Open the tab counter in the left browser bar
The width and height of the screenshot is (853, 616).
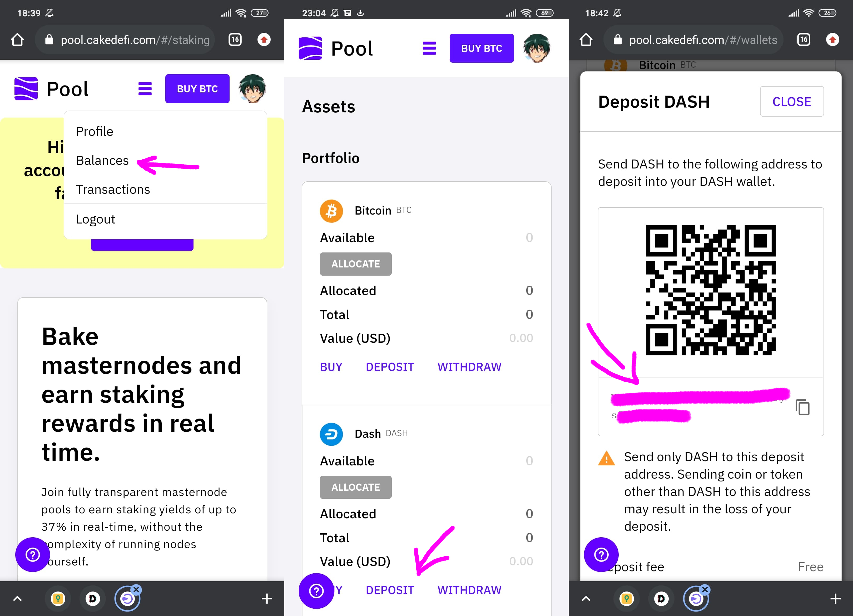tap(235, 39)
